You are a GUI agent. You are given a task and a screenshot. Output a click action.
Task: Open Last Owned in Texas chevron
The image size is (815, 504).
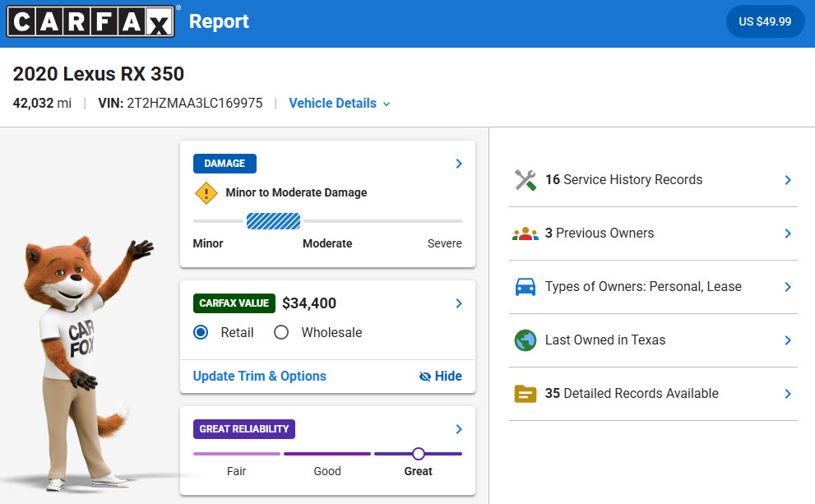coord(788,340)
